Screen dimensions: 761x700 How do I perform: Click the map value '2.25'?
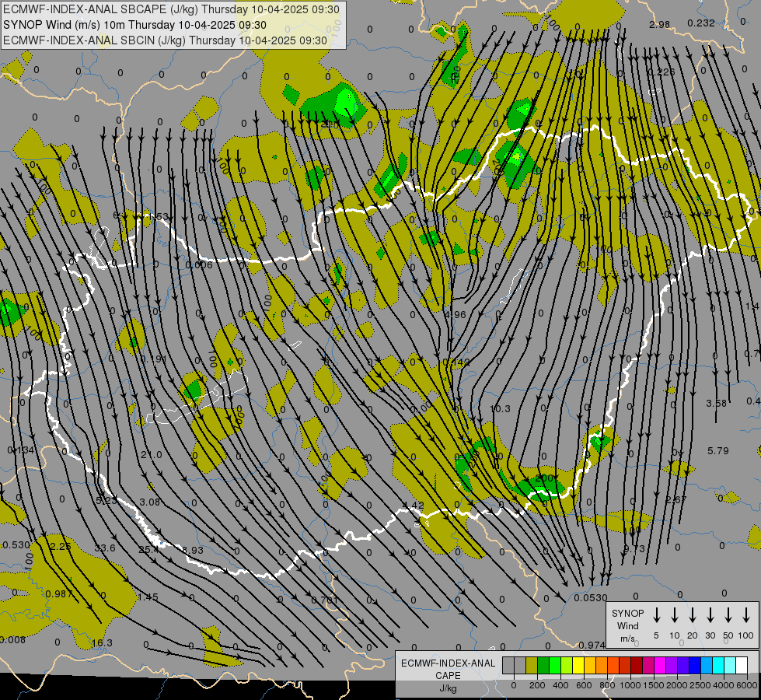coord(61,547)
